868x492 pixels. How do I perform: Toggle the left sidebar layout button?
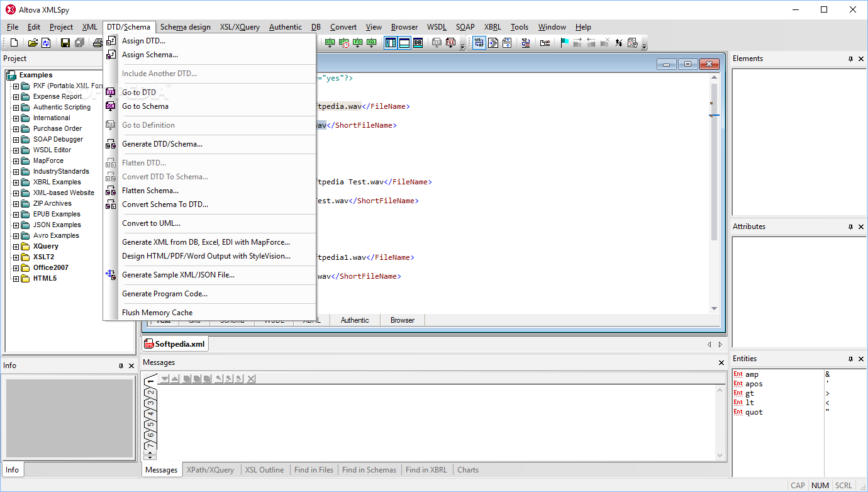(391, 43)
